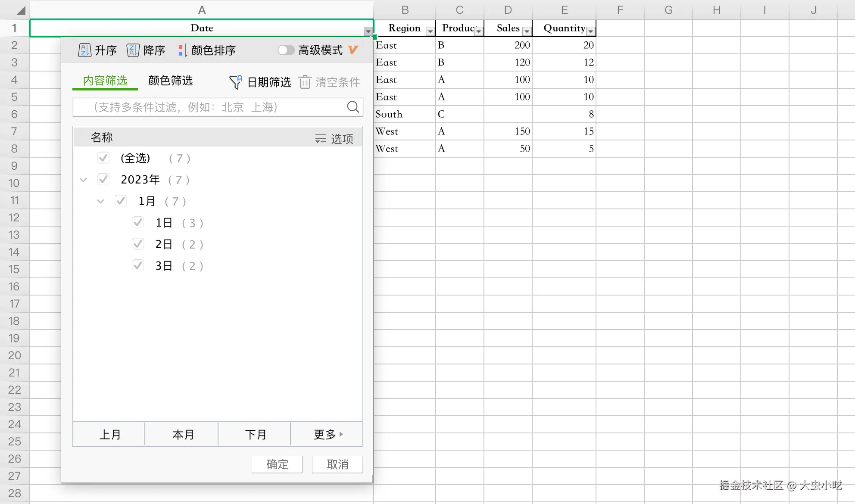Screen dimensions: 855x504
Task: Uncheck the 2日 date checkbox
Action: (138, 244)
